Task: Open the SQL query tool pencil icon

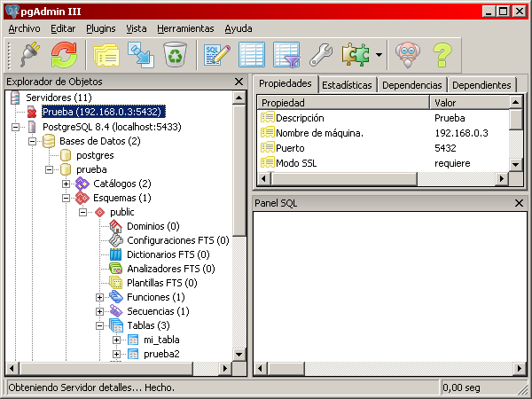Action: (217, 54)
